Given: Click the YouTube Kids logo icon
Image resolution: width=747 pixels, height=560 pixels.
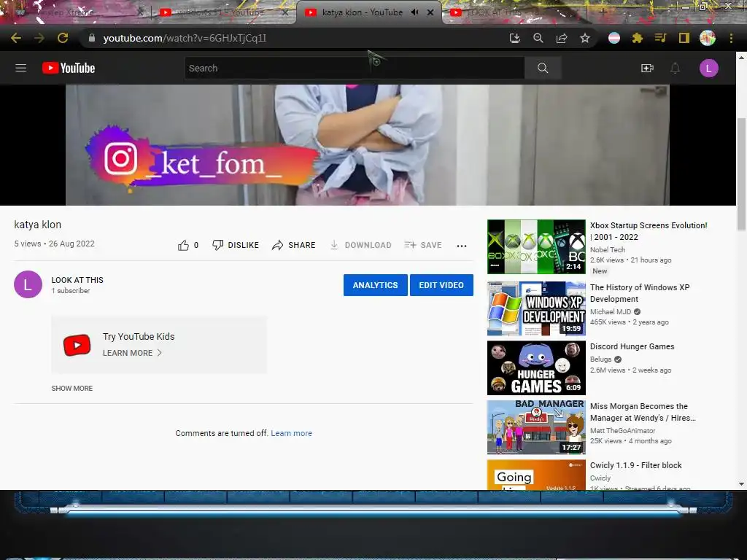Looking at the screenshot, I should coord(77,345).
